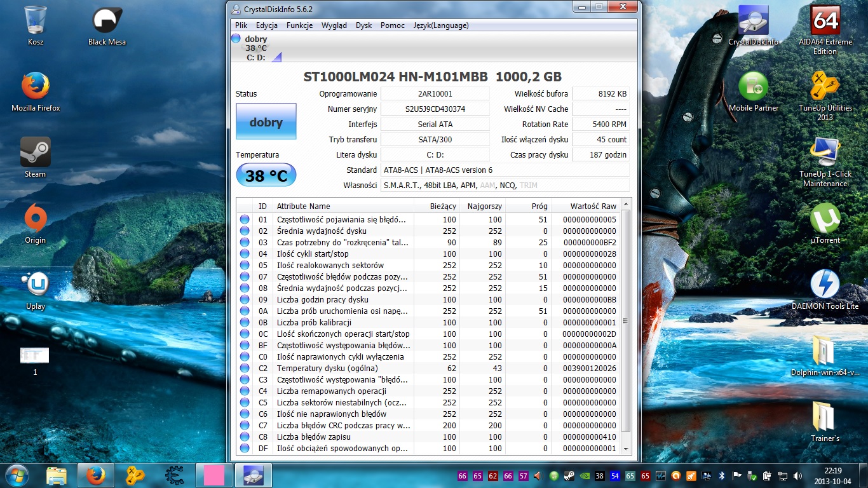
Task: Click the Numer seryjny value field
Action: [x=435, y=109]
